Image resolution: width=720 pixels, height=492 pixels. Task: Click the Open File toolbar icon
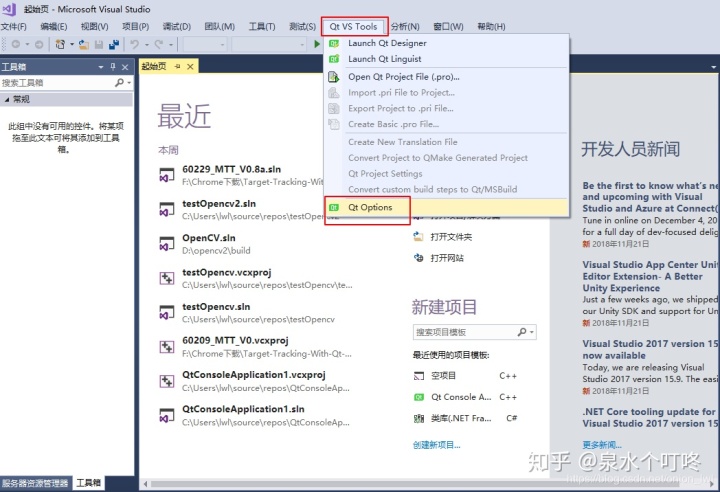(84, 45)
